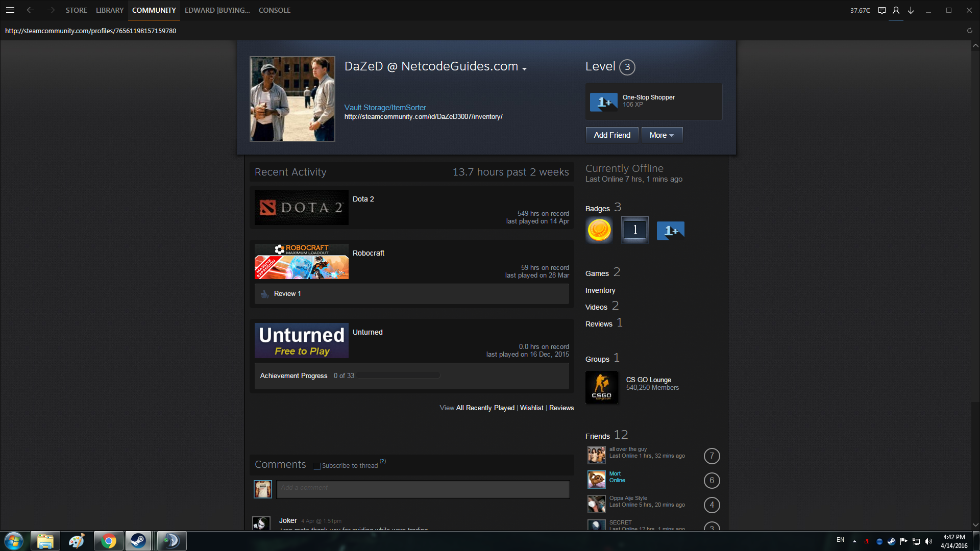Click the gold coin badge icon
The image size is (980, 551).
pyautogui.click(x=599, y=230)
